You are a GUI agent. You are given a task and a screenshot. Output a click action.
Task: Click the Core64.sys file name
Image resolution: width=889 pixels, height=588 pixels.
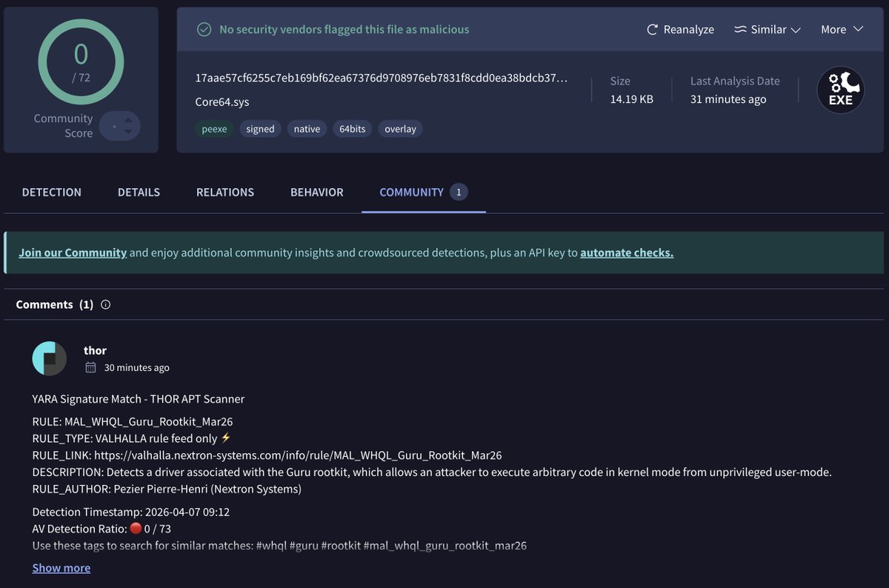pyautogui.click(x=222, y=102)
